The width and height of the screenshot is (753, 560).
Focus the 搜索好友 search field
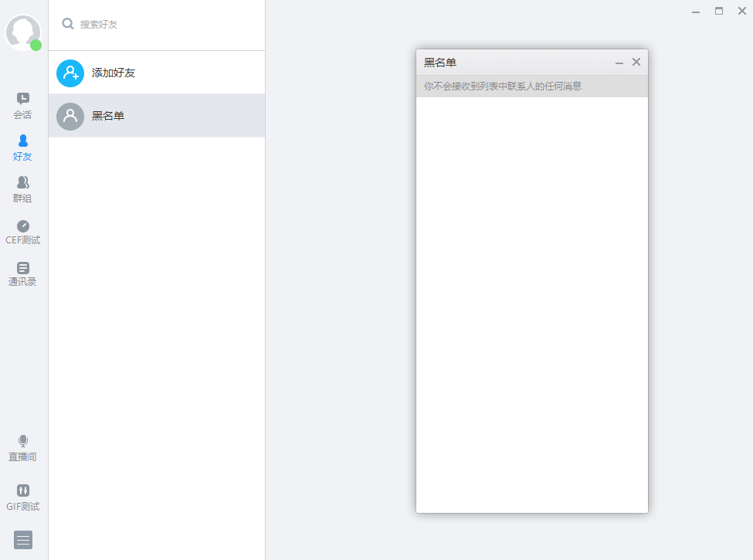pyautogui.click(x=157, y=25)
